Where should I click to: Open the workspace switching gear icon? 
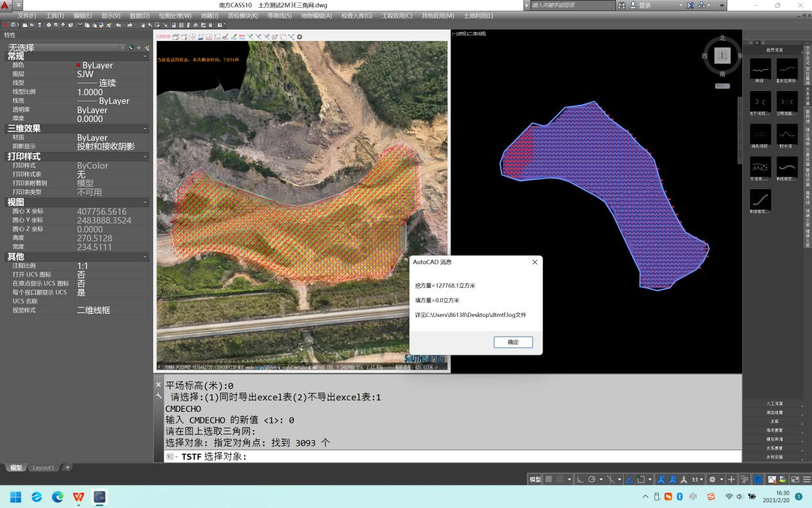tap(712, 479)
